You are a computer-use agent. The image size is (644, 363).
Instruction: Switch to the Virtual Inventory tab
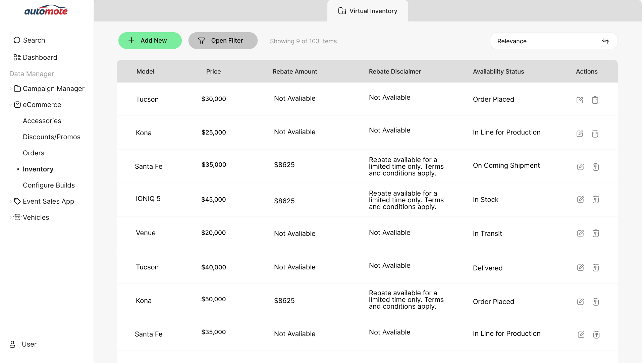pos(367,11)
